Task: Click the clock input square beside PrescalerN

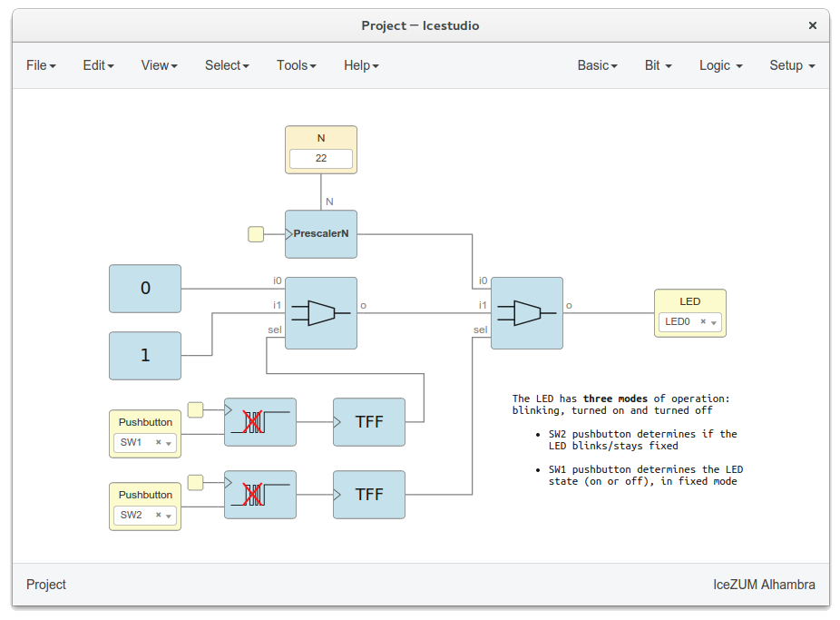Action: pos(256,234)
